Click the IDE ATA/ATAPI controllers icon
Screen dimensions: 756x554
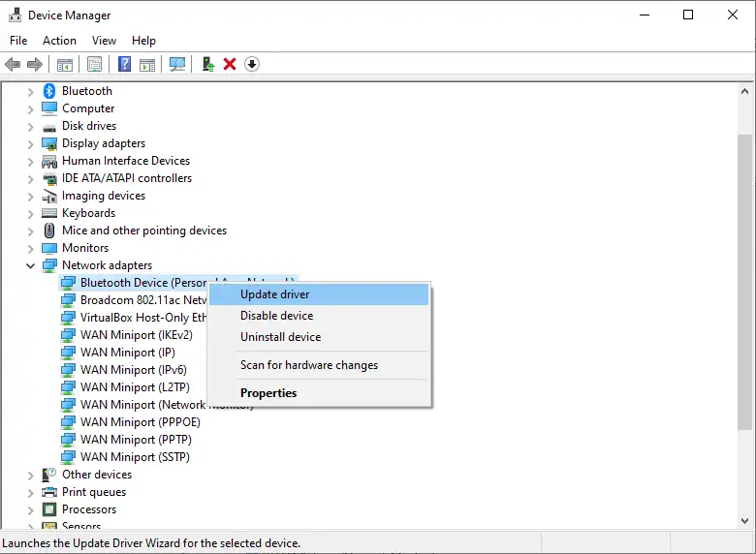tap(49, 179)
